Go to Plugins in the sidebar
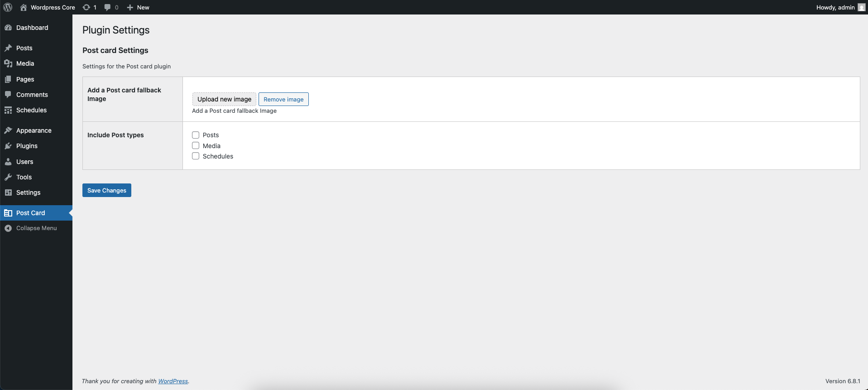This screenshot has width=868, height=390. (x=36, y=146)
